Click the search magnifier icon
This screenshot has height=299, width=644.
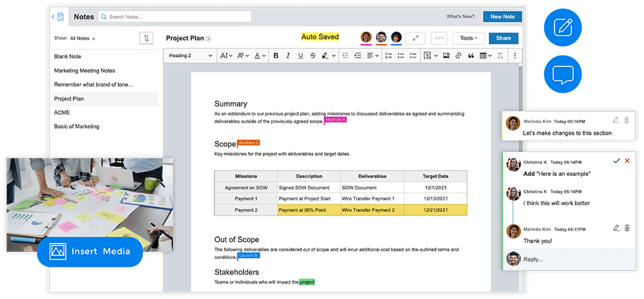click(104, 17)
